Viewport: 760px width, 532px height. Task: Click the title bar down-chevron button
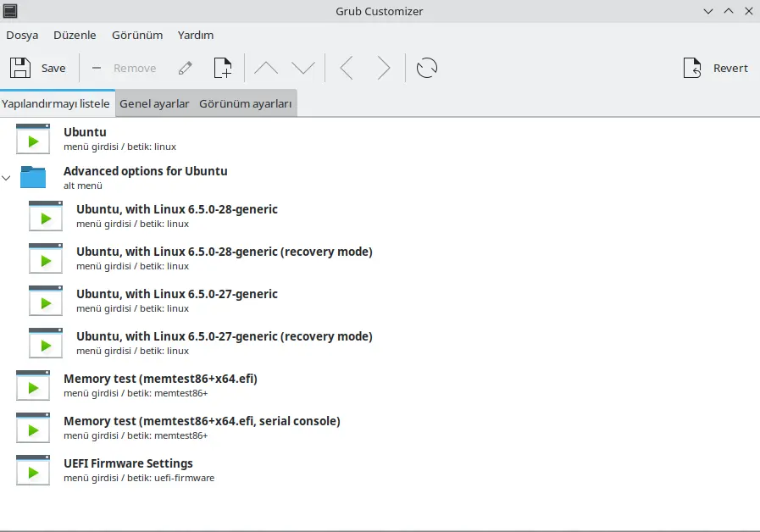point(708,11)
